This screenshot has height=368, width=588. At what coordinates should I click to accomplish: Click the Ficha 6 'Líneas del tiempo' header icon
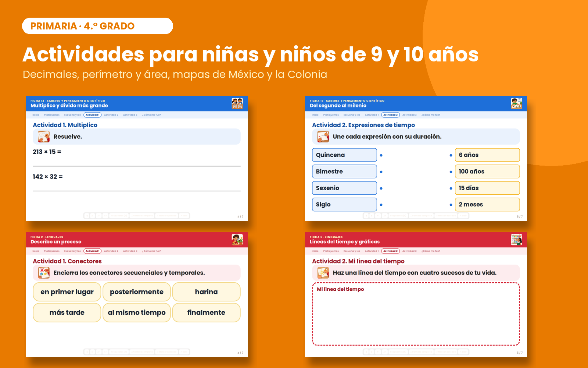pos(516,240)
